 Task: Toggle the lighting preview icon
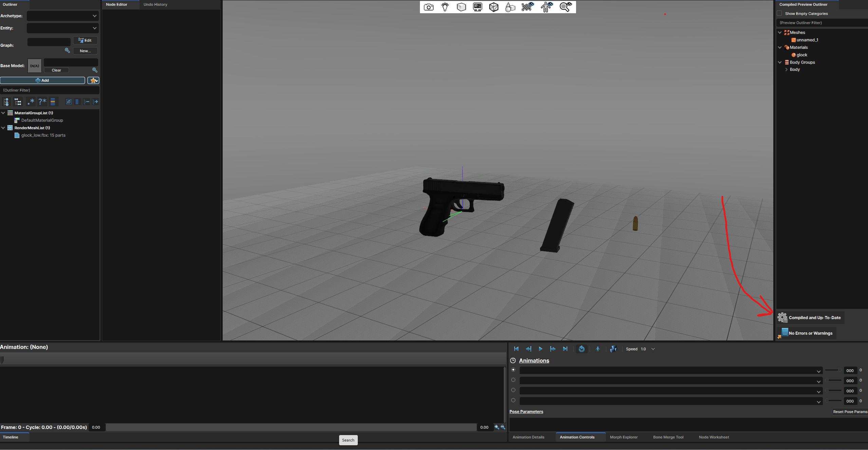pos(444,7)
